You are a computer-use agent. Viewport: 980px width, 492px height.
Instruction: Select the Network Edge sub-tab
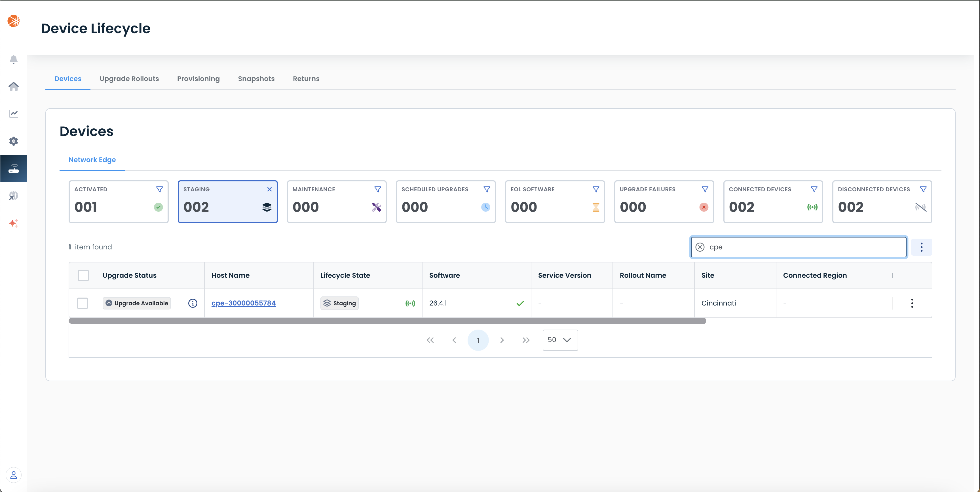(92, 160)
